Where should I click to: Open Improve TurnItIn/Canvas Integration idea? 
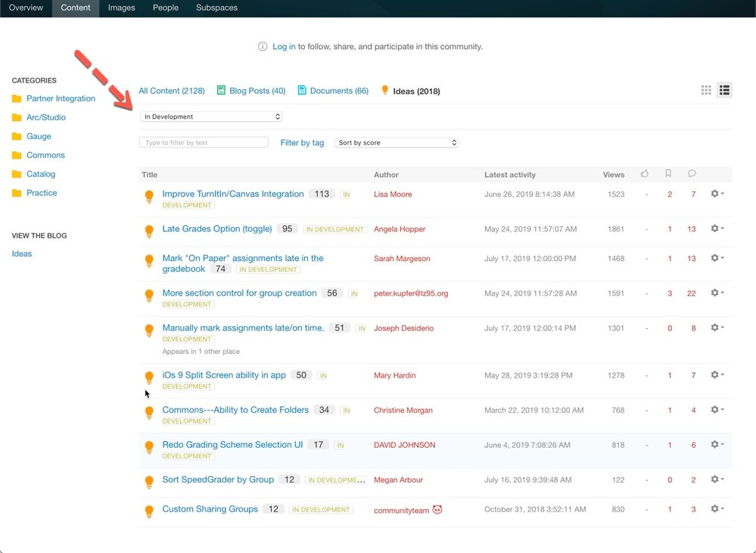[233, 194]
